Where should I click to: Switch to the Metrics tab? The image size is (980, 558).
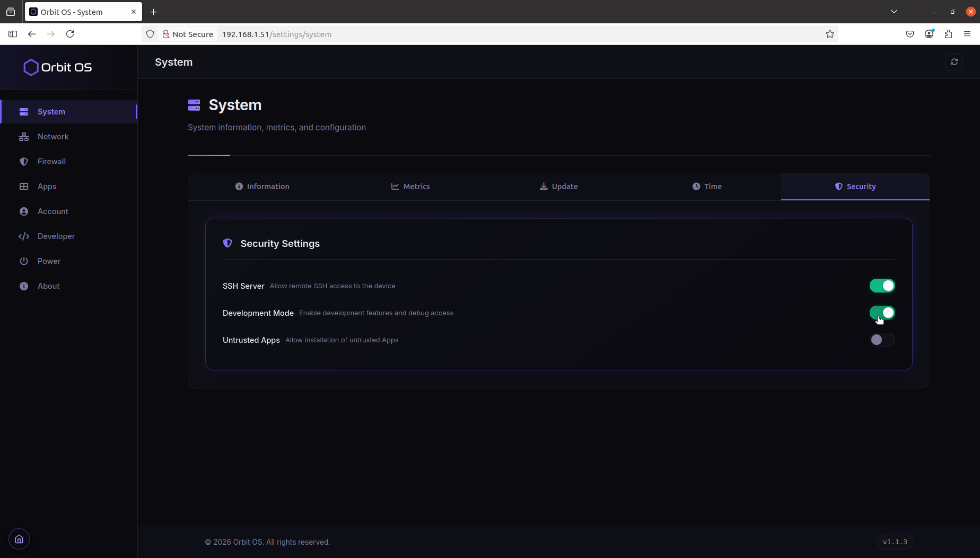point(410,187)
